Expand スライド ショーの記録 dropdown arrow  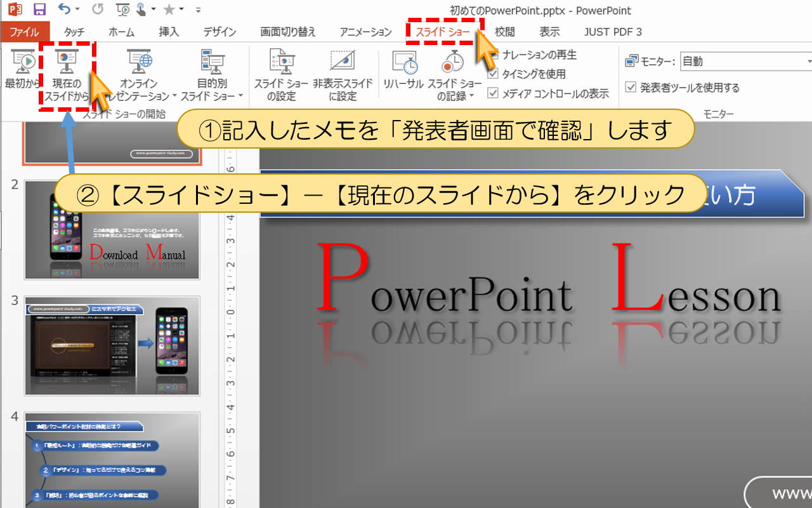pos(471,97)
